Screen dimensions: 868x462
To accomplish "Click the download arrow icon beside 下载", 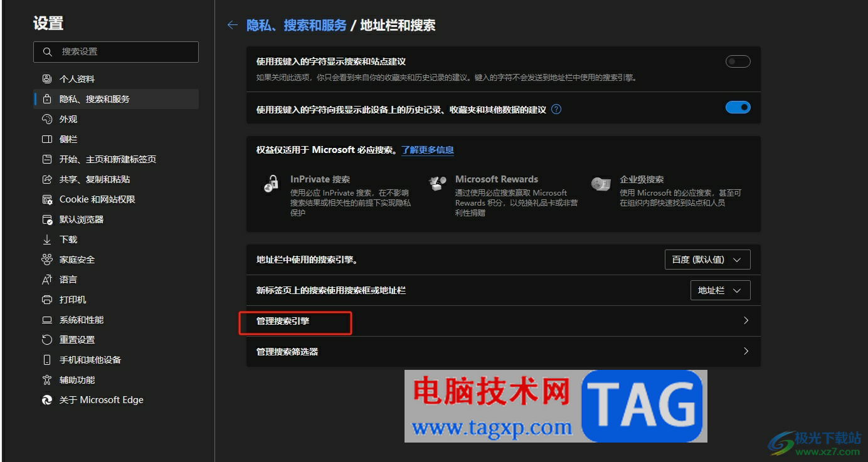I will pos(47,239).
